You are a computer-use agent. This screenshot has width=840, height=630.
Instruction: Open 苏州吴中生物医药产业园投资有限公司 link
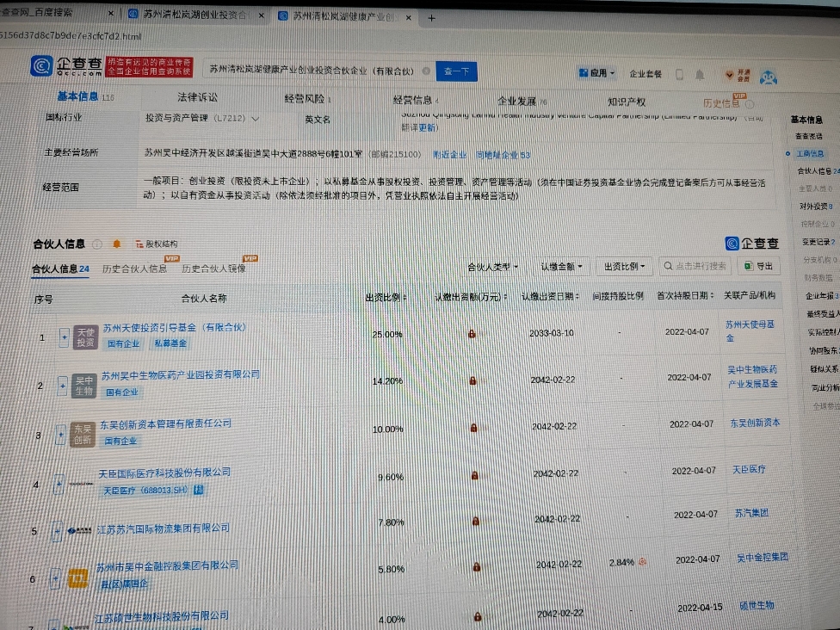[181, 375]
